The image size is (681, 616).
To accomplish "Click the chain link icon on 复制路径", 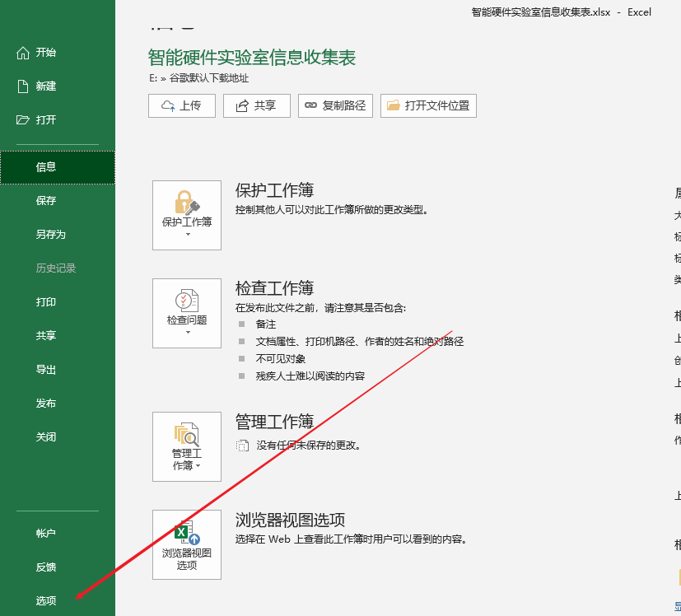I will 310,105.
